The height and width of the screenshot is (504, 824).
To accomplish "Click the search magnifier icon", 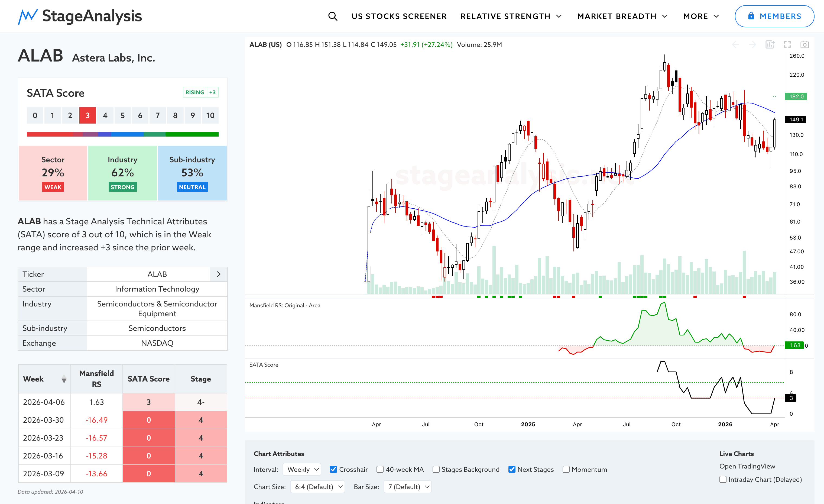I will [332, 16].
